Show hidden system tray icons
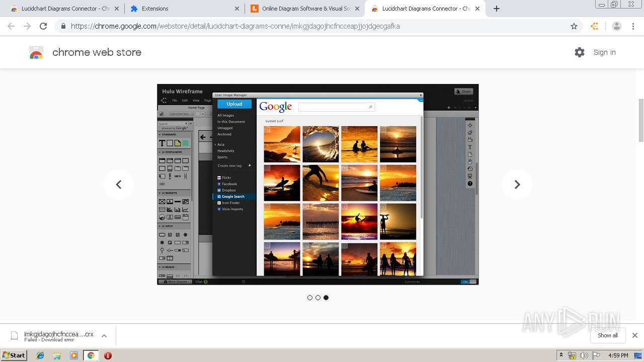 561,355
